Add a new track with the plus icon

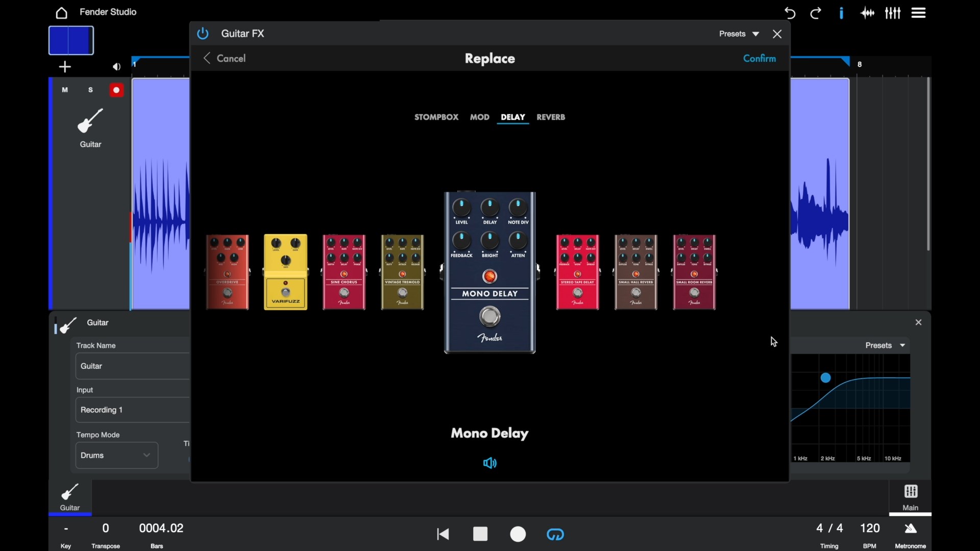(65, 67)
